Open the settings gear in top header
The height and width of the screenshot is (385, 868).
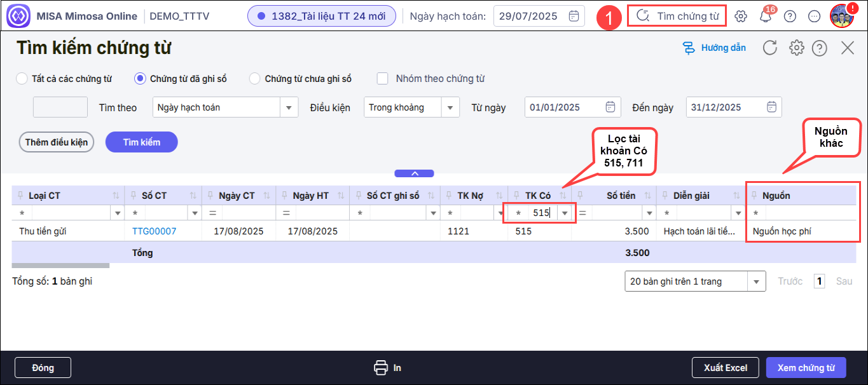click(x=741, y=17)
